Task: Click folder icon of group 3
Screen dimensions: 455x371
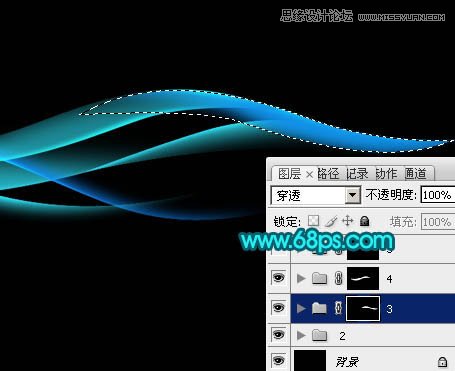Action: (319, 308)
